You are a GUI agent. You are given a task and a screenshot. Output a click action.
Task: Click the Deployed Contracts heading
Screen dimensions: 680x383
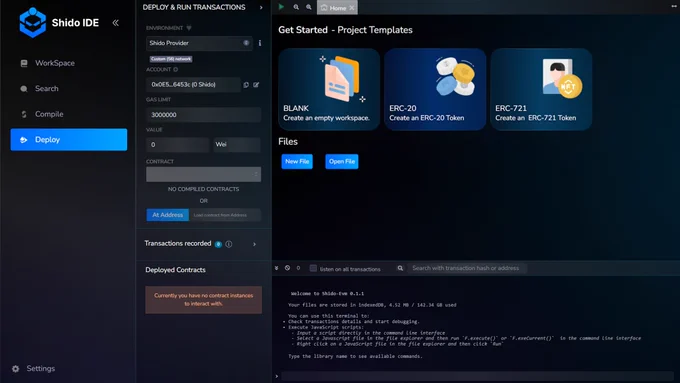click(175, 270)
